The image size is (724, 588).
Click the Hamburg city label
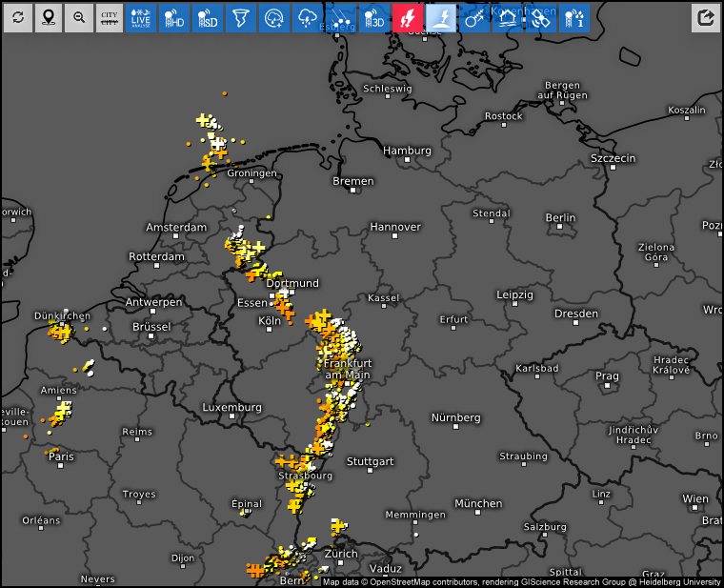407,151
